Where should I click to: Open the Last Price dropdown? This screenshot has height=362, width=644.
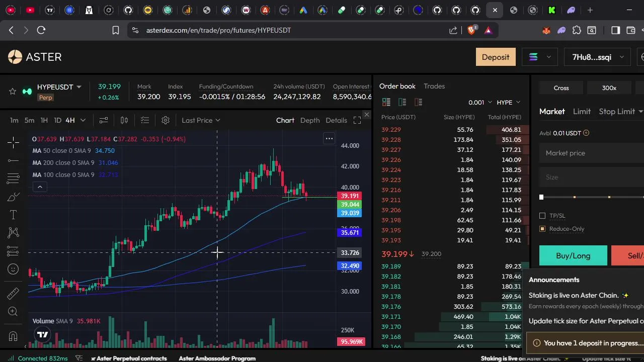(201, 120)
